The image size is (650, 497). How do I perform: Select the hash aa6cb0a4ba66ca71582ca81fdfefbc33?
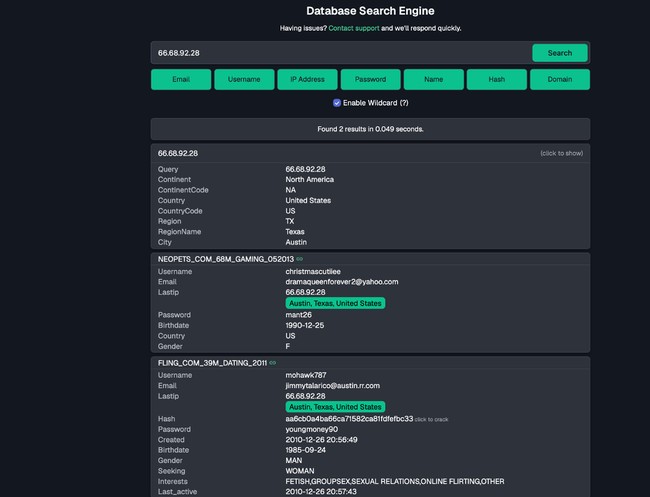pos(349,419)
